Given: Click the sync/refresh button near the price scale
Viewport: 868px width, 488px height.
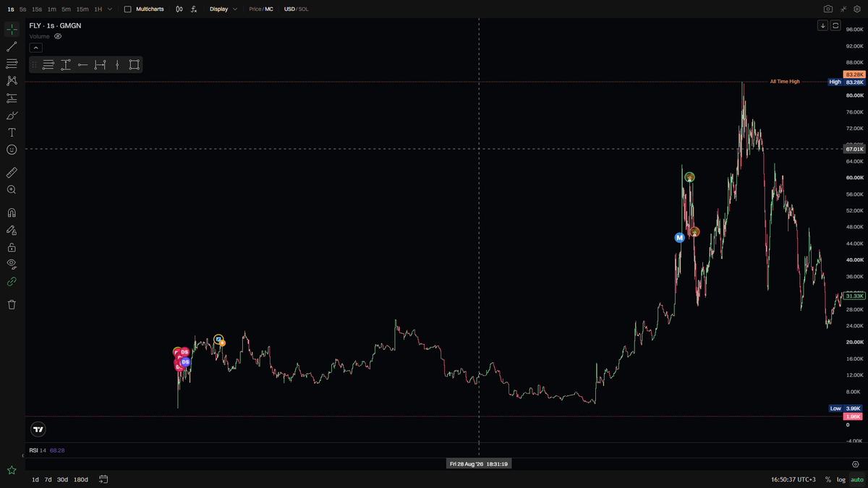Looking at the screenshot, I should point(835,25).
